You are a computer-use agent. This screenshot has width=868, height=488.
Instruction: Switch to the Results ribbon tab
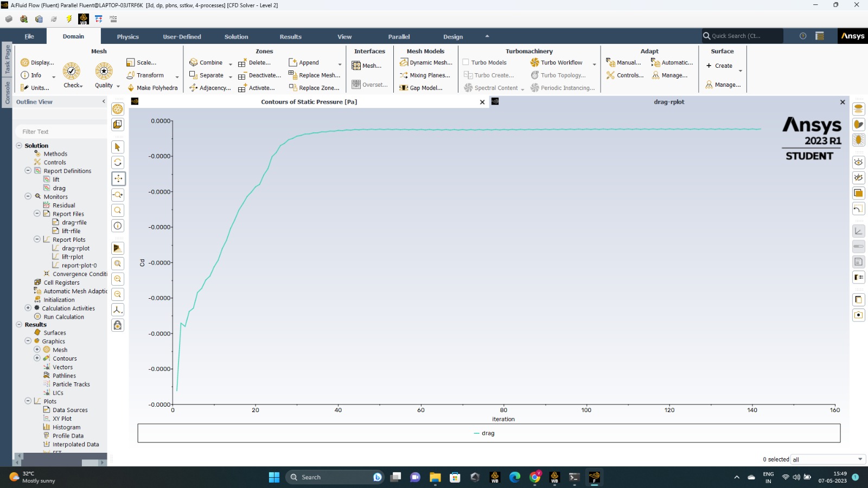point(290,37)
